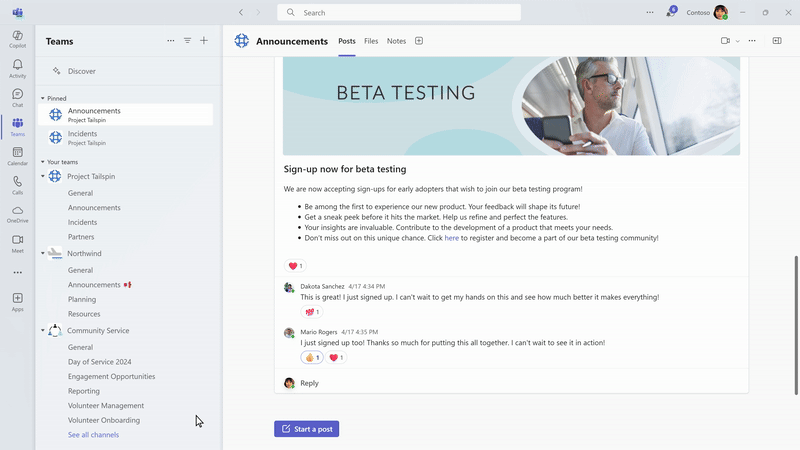Viewport: 800px width, 450px height.
Task: Open Copilot from the left rail
Action: (x=17, y=39)
